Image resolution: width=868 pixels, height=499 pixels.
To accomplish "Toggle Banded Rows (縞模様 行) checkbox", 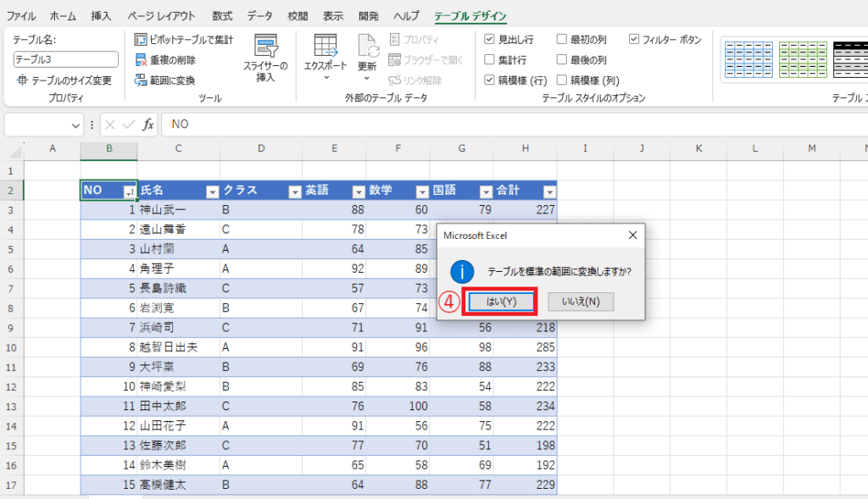I will tap(489, 80).
